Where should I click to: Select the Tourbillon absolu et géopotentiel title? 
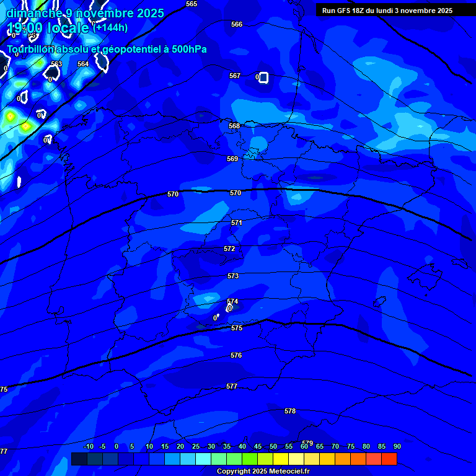pos(107,49)
